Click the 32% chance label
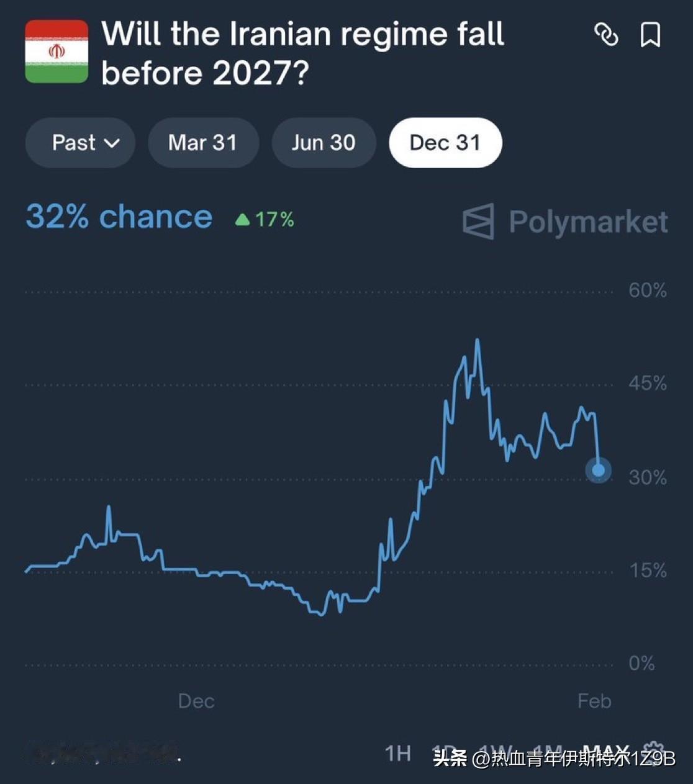Viewport: 693px width, 784px height. (119, 217)
